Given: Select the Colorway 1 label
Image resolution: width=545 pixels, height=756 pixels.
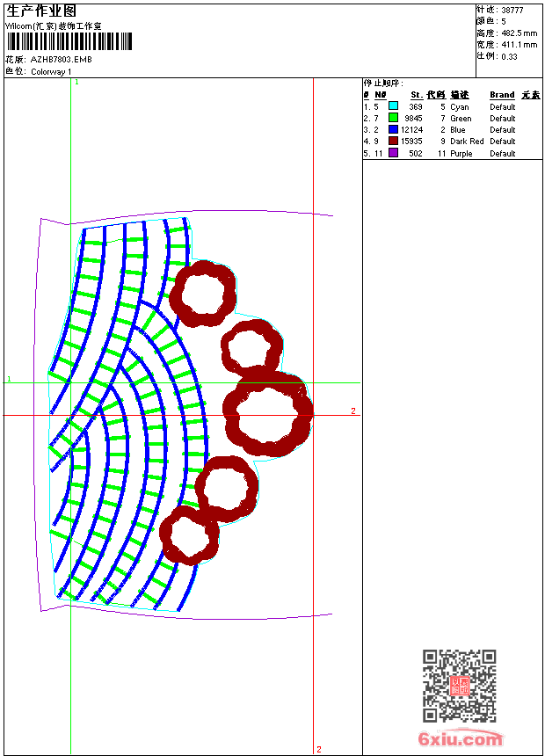Looking at the screenshot, I should click(x=51, y=72).
